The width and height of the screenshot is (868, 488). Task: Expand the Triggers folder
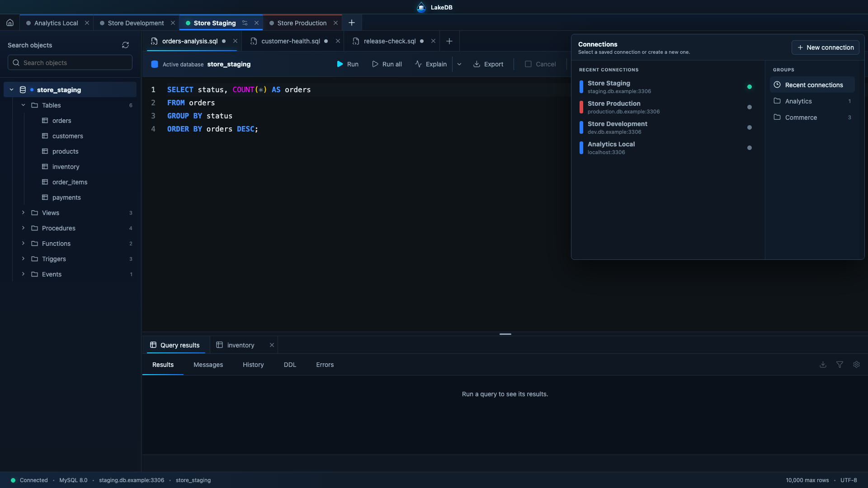pyautogui.click(x=24, y=259)
